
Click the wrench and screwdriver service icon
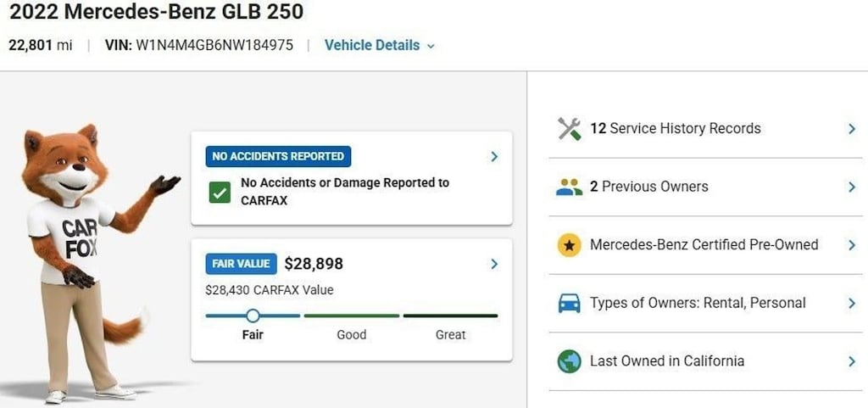point(569,129)
